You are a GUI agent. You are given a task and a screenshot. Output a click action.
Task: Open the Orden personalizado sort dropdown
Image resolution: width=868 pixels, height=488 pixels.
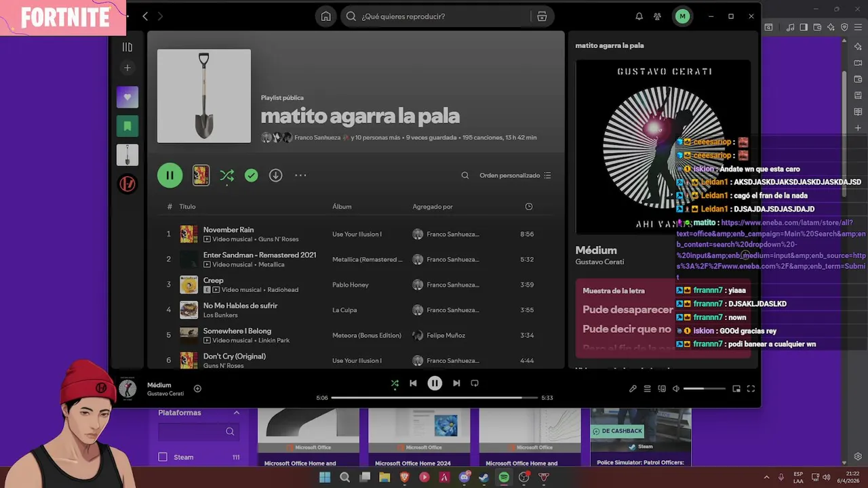[515, 176]
